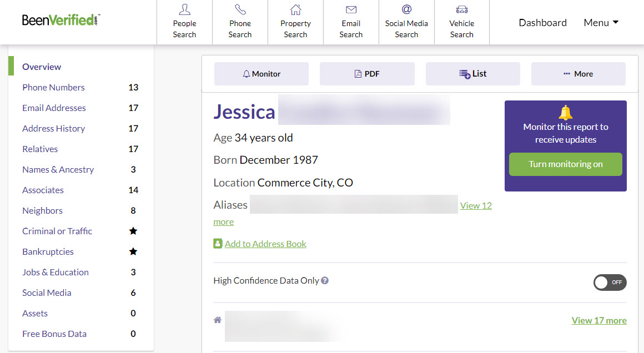Screen dimensions: 644x353
Task: Open Phone Numbers section
Action: tap(53, 88)
